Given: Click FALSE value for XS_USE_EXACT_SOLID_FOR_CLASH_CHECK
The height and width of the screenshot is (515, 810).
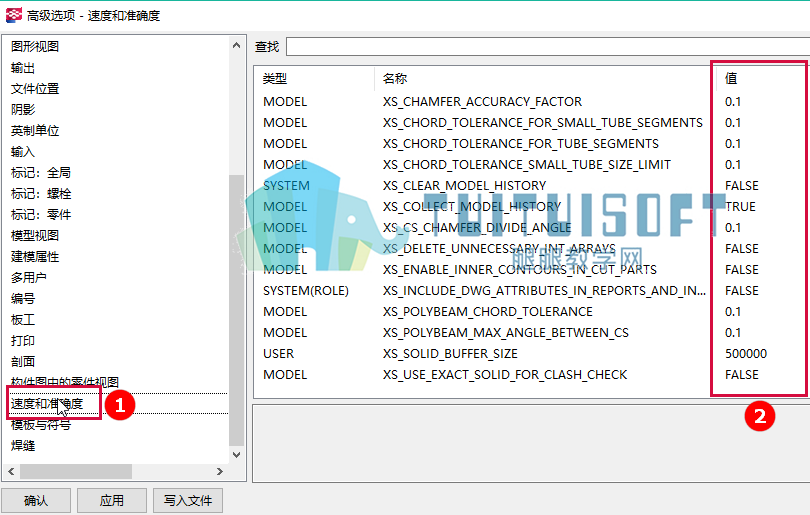Looking at the screenshot, I should coord(742,375).
